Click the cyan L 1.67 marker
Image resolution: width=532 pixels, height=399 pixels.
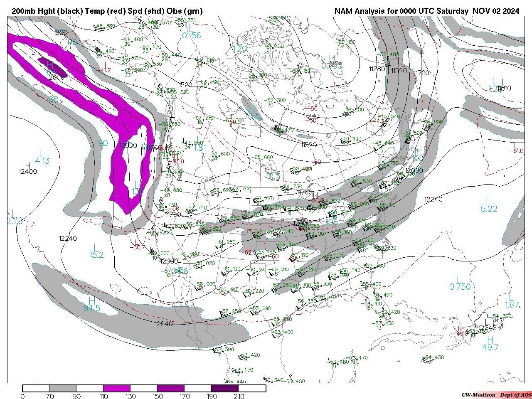click(512, 301)
